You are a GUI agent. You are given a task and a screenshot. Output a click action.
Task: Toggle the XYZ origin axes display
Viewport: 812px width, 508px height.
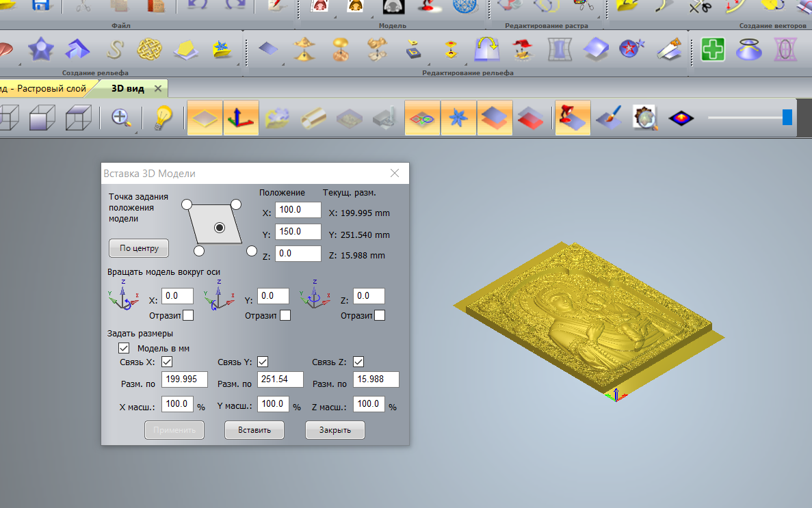(241, 118)
